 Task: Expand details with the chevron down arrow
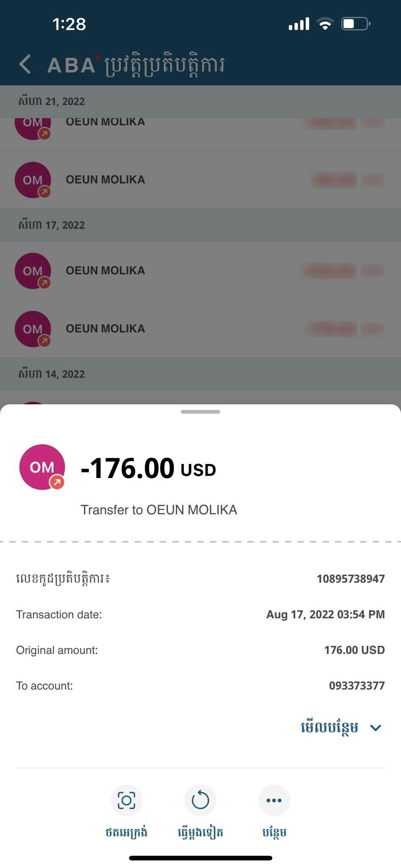(x=376, y=728)
